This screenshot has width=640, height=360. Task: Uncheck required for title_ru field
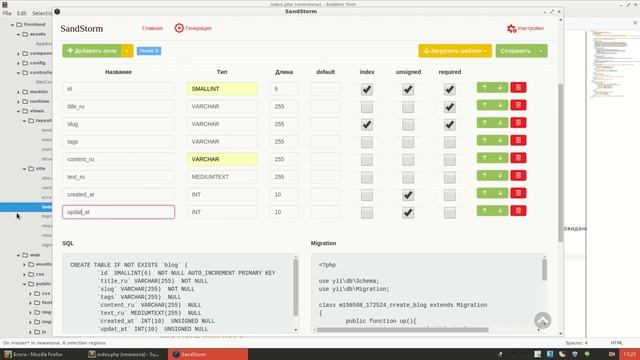(449, 107)
